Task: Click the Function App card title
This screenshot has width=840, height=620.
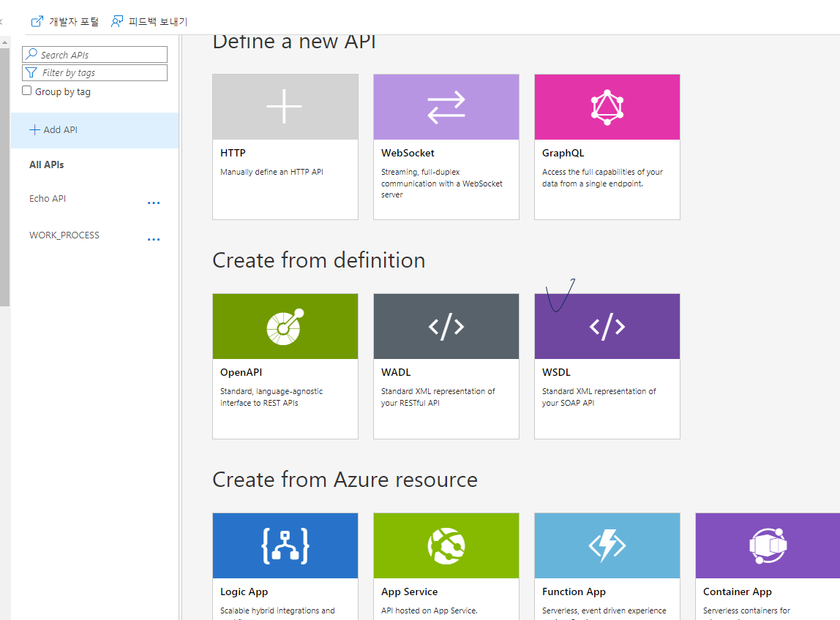Action: [x=574, y=592]
